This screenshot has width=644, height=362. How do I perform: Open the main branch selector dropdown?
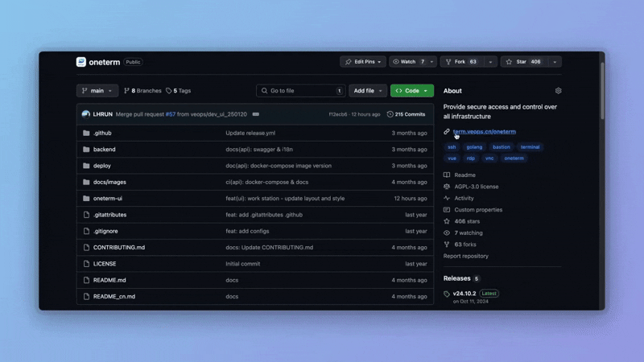point(97,91)
